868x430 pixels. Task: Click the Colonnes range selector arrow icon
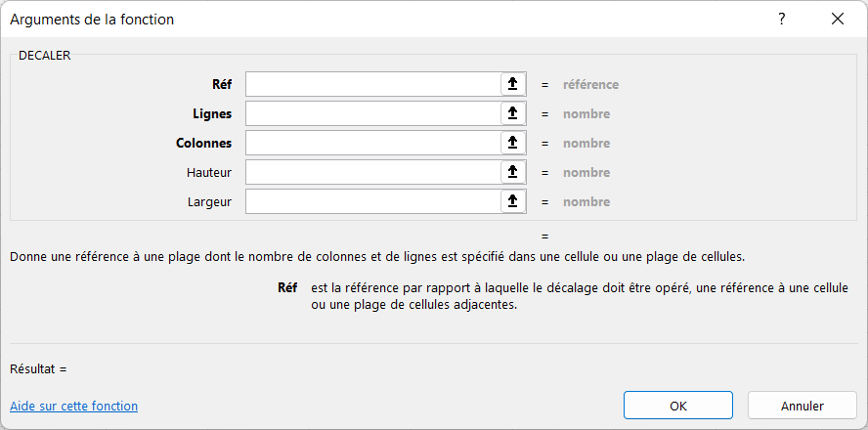coord(513,143)
